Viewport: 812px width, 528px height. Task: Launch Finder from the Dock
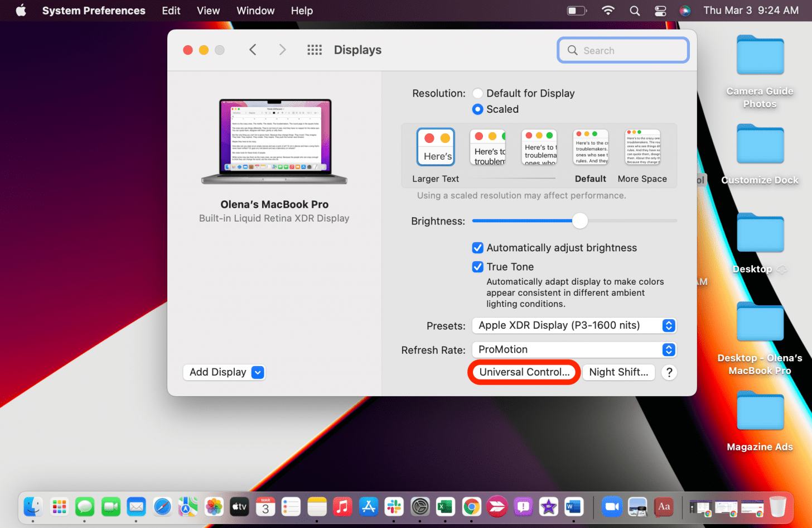tap(33, 507)
